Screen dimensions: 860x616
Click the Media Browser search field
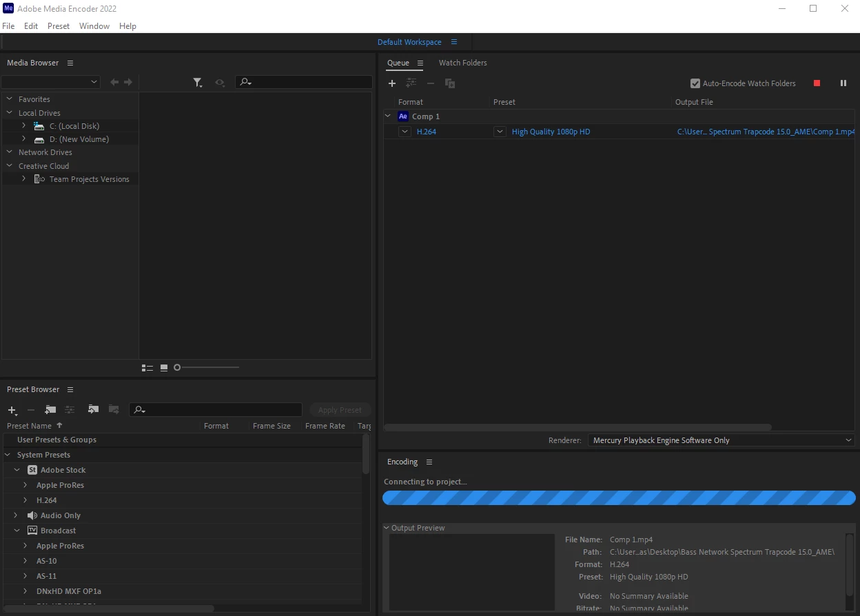pos(303,82)
